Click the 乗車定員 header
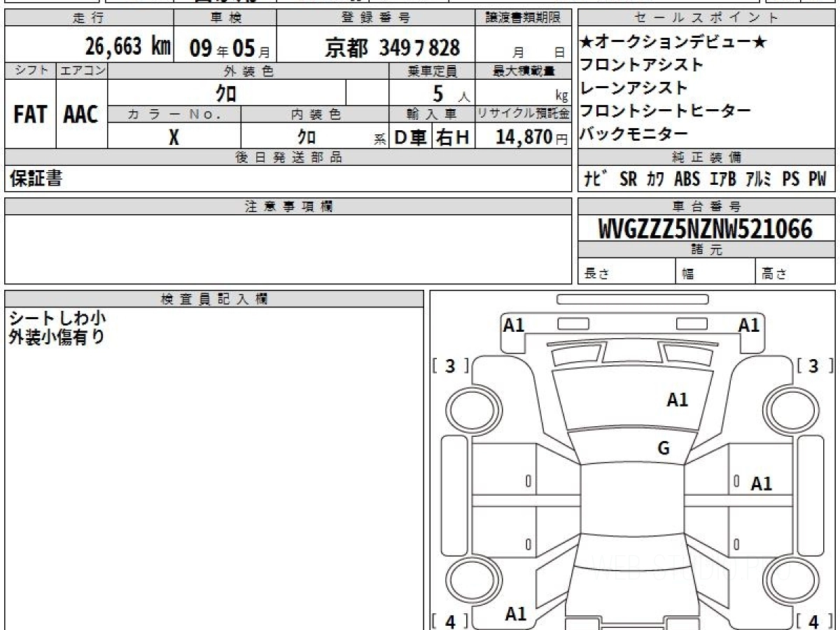Image resolution: width=840 pixels, height=630 pixels. (x=432, y=71)
